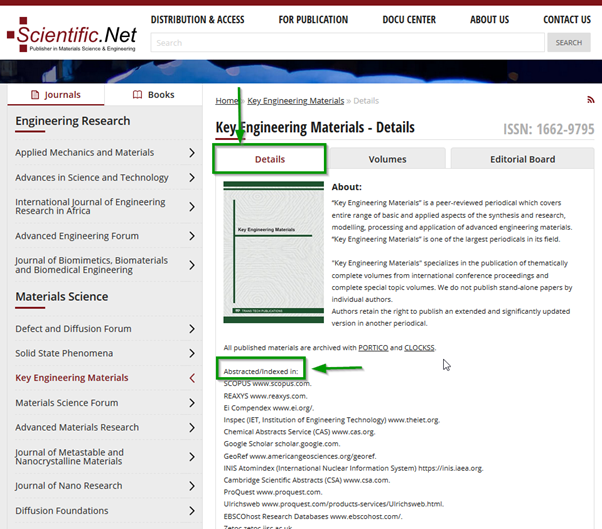Switch to the Volumes tab
Image resolution: width=602 pixels, height=529 pixels.
387,159
